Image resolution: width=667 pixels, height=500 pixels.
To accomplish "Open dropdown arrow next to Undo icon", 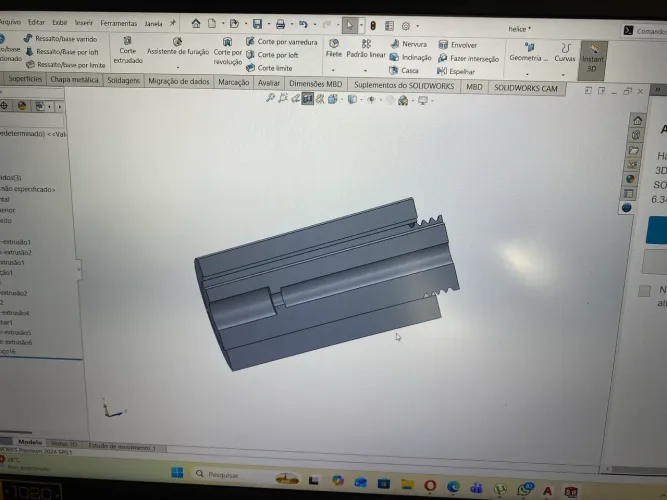I will tap(315, 25).
